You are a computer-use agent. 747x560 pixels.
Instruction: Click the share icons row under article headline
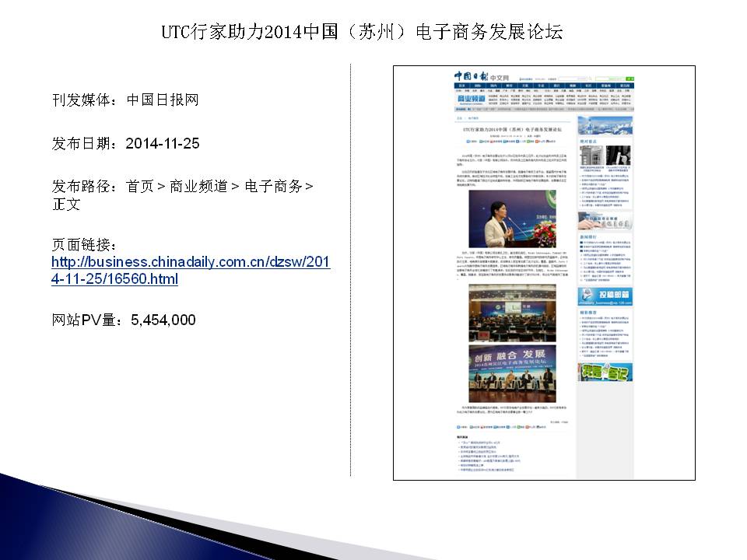(511, 142)
